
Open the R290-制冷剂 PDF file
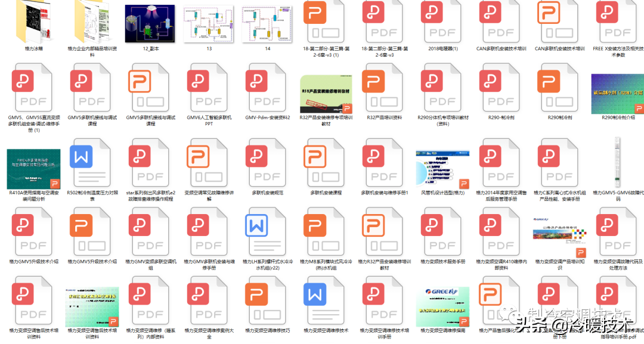(x=501, y=87)
